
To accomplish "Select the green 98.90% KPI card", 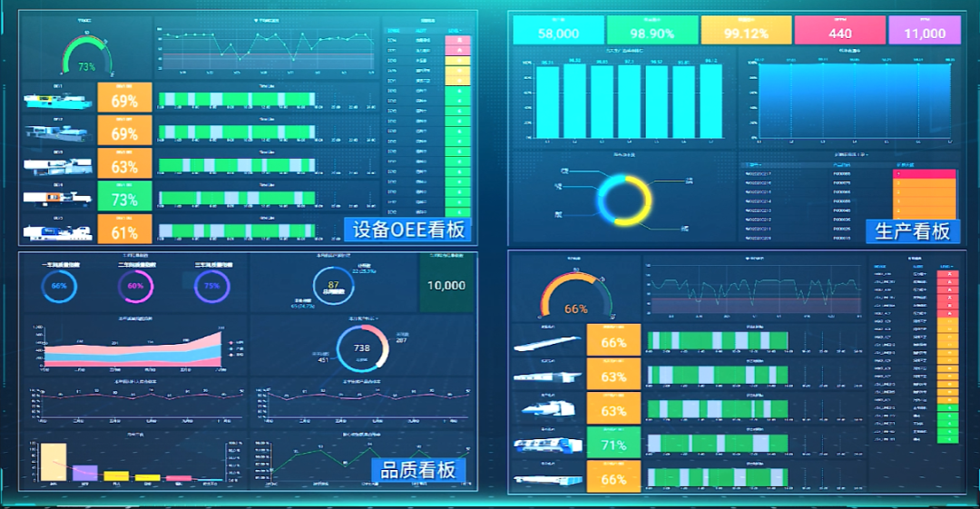I will click(652, 30).
